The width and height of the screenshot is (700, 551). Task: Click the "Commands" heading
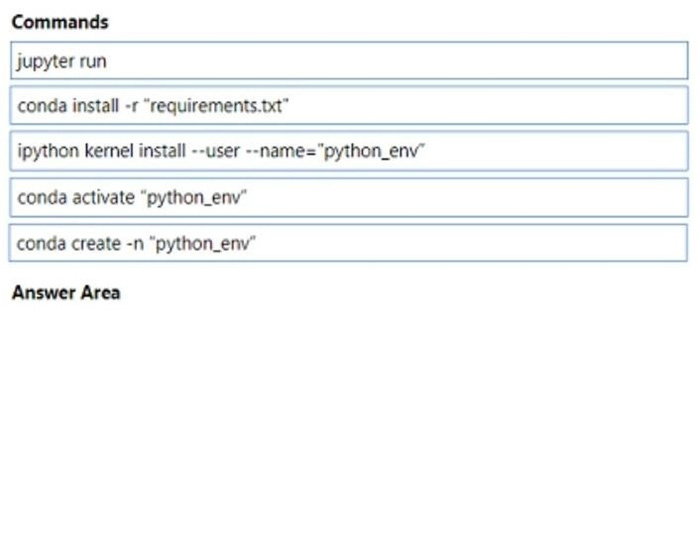click(60, 22)
